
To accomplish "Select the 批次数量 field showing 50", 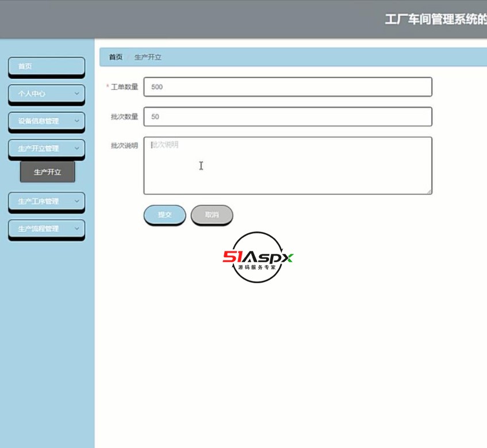I will click(x=287, y=117).
